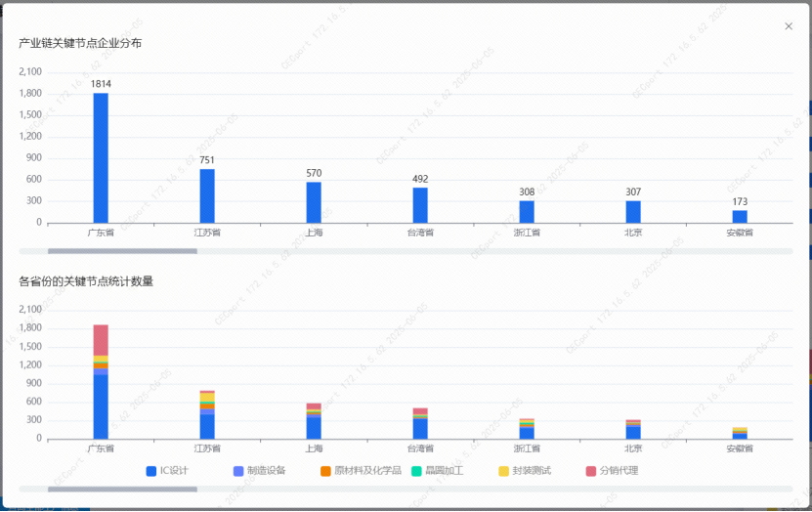Viewport: 812px width, 512px height.
Task: Click the 台湾省 stacked bar in lower chart
Action: 420,423
